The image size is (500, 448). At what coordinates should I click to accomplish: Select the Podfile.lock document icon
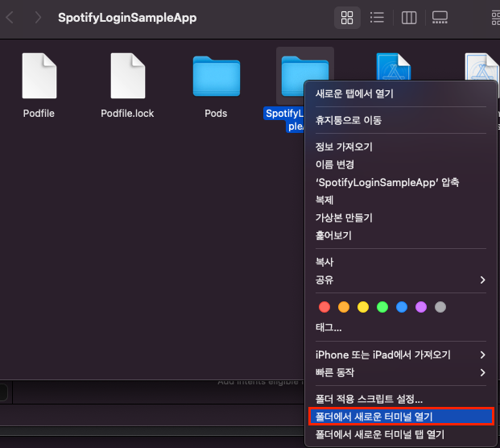pos(128,76)
